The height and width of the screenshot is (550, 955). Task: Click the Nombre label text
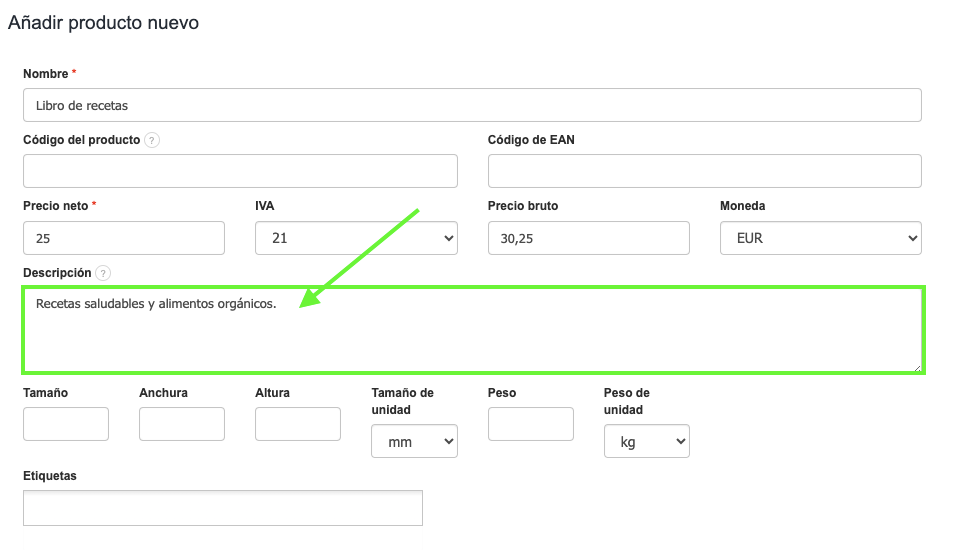pyautogui.click(x=45, y=74)
